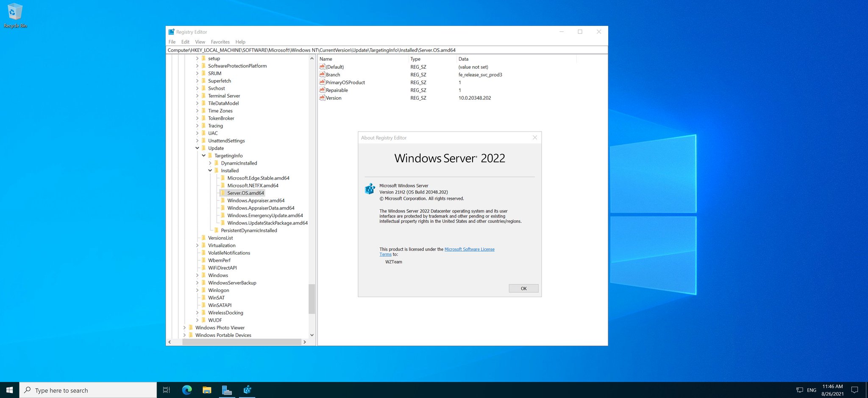
Task: Click the Registry Editor taskbar icon
Action: tap(248, 390)
